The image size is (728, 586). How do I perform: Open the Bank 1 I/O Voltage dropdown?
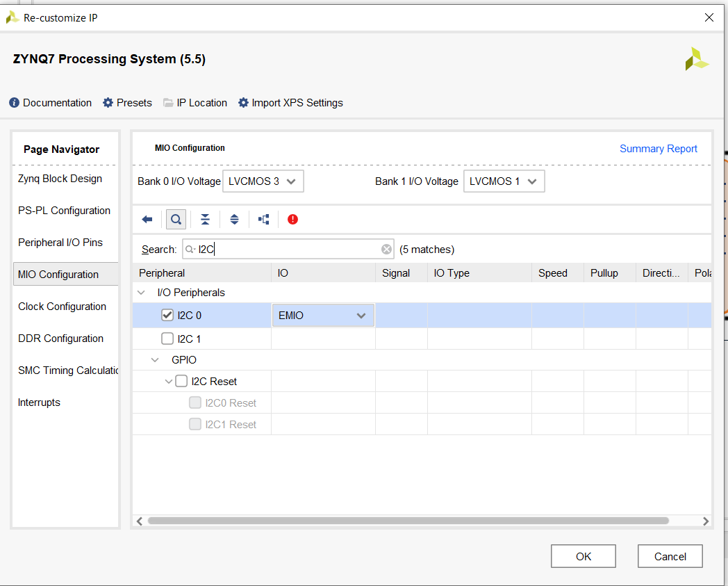pos(504,181)
